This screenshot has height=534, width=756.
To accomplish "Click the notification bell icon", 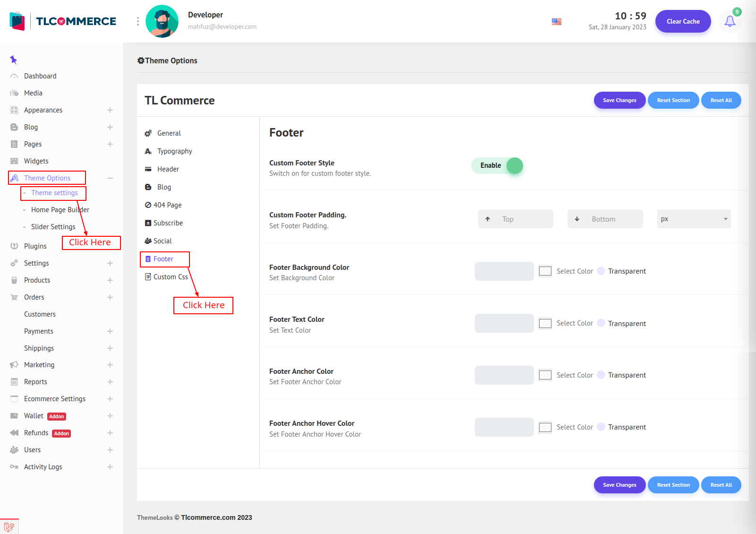I will pyautogui.click(x=730, y=21).
